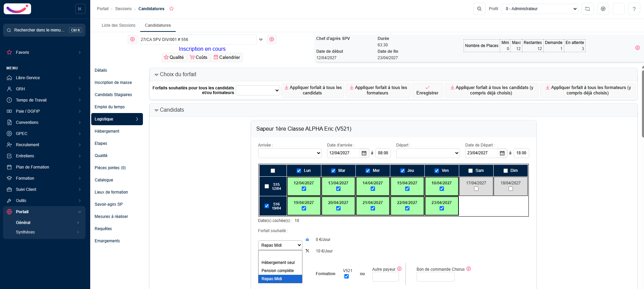Click the Portail globe icon in the menu
Viewport: 644px width, 289px height.
[9, 212]
